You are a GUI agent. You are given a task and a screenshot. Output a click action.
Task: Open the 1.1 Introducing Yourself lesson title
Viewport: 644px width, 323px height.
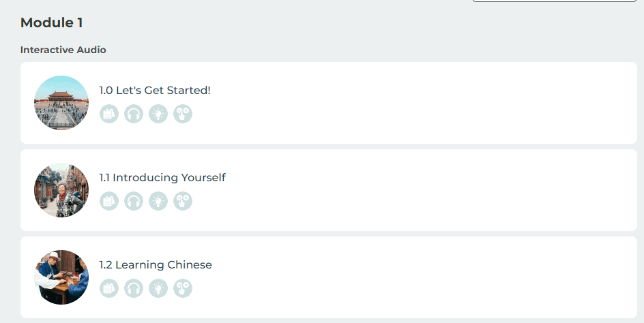[162, 178]
